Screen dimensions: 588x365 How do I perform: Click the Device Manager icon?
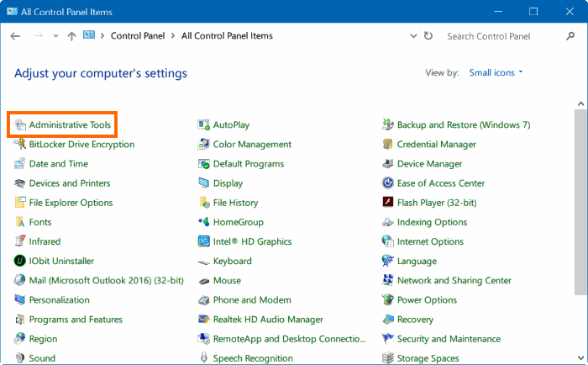388,164
